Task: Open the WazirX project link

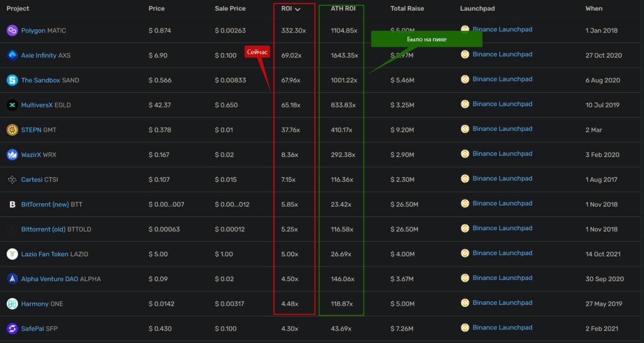Action: click(31, 155)
